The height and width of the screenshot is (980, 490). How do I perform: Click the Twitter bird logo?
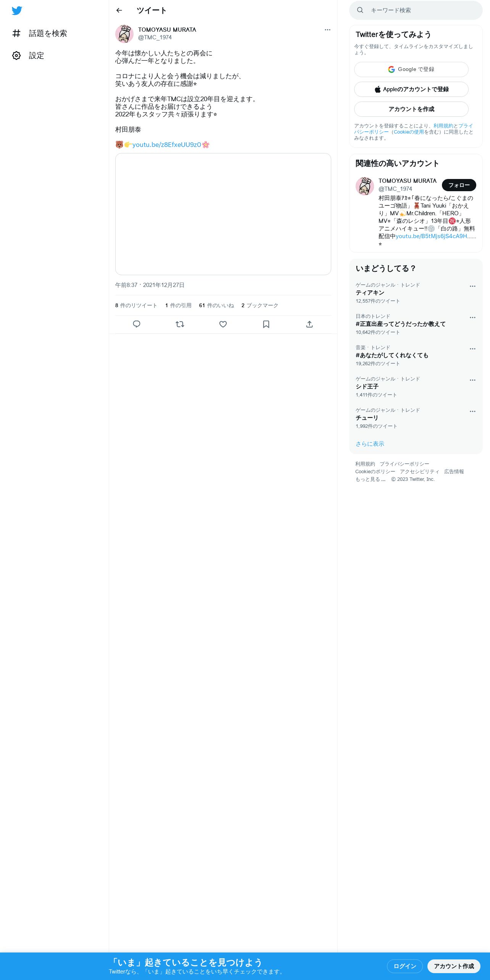coord(17,11)
